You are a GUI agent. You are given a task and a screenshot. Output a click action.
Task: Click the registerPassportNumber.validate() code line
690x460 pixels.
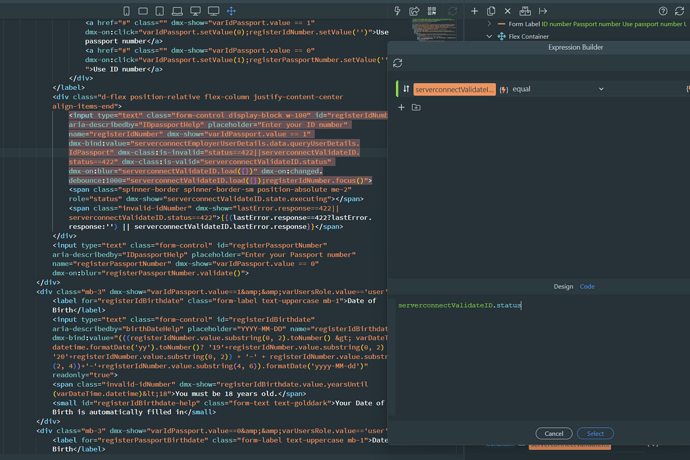point(150,273)
